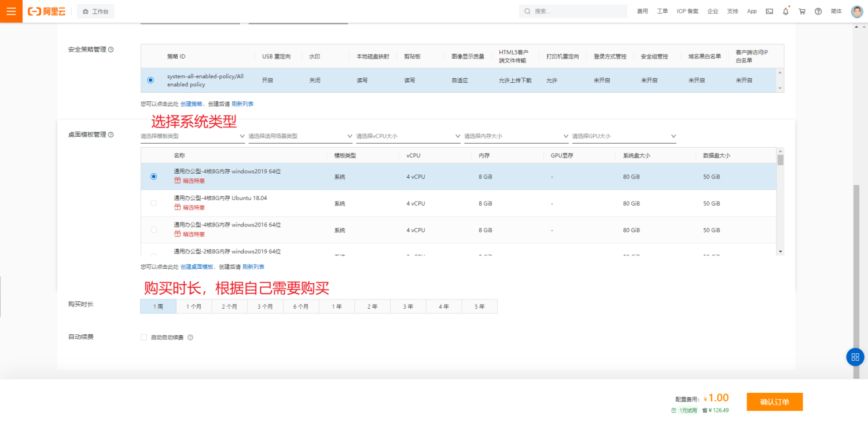Select windows2019 4核8G template radio
Viewport: 868px width, 424px height.
153,177
